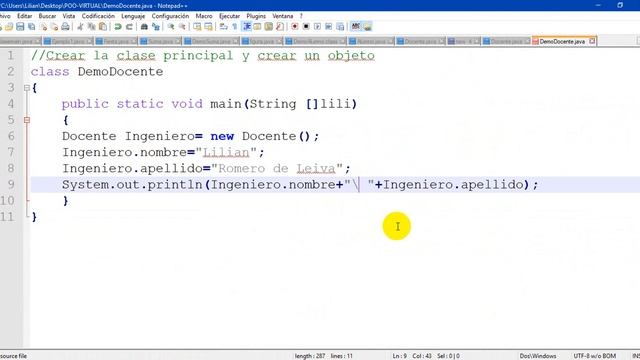Close current document using toolbar Close icon
640x360 pixels.
pos(43,27)
